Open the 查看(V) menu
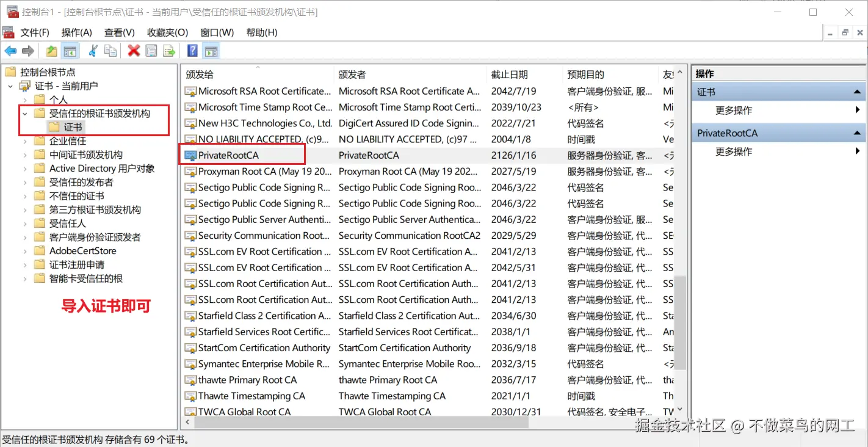This screenshot has height=447, width=868. click(120, 32)
